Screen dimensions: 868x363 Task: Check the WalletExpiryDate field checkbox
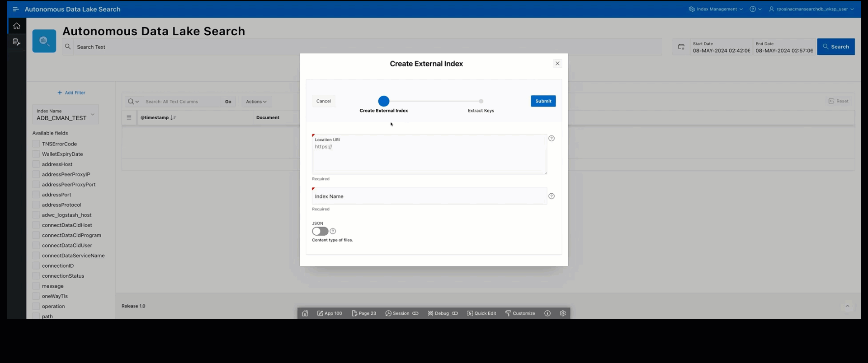click(x=36, y=154)
